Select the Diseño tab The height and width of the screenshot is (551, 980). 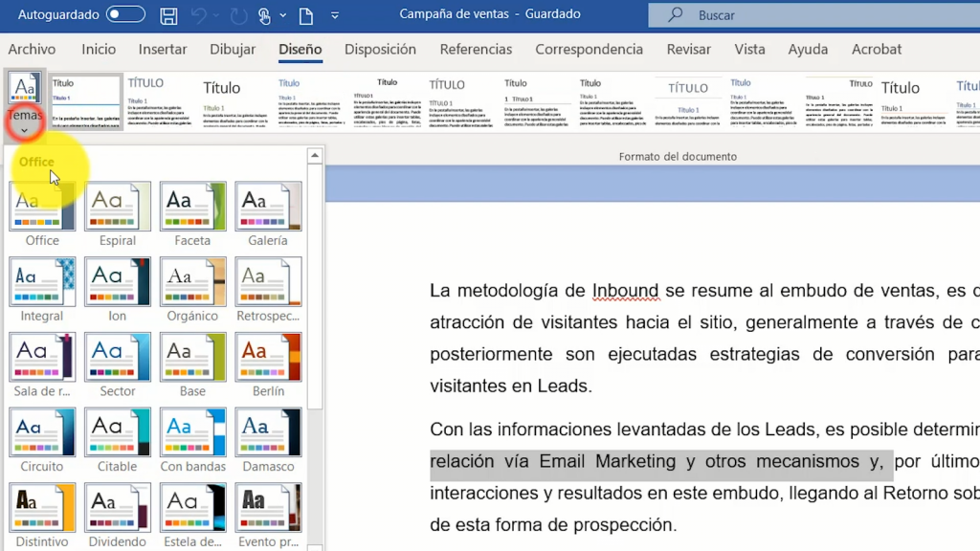coord(300,50)
